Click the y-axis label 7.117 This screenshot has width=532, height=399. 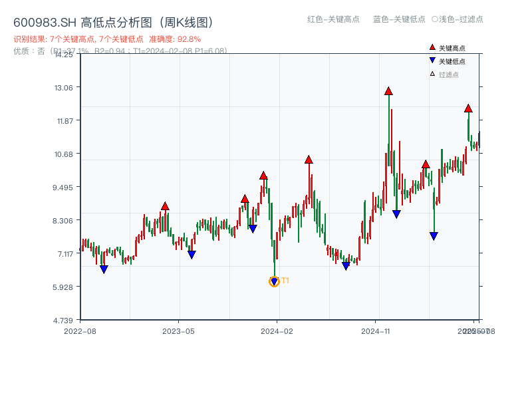coord(65,254)
